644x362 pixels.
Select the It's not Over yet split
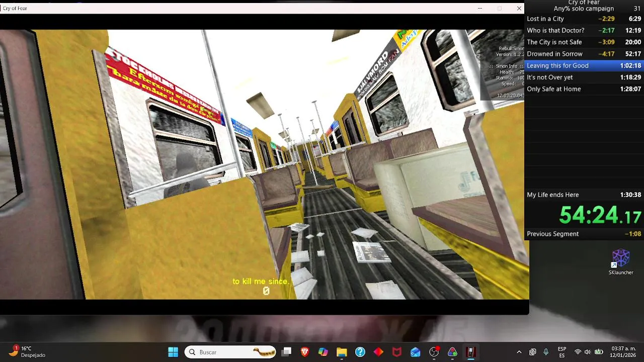coord(584,77)
